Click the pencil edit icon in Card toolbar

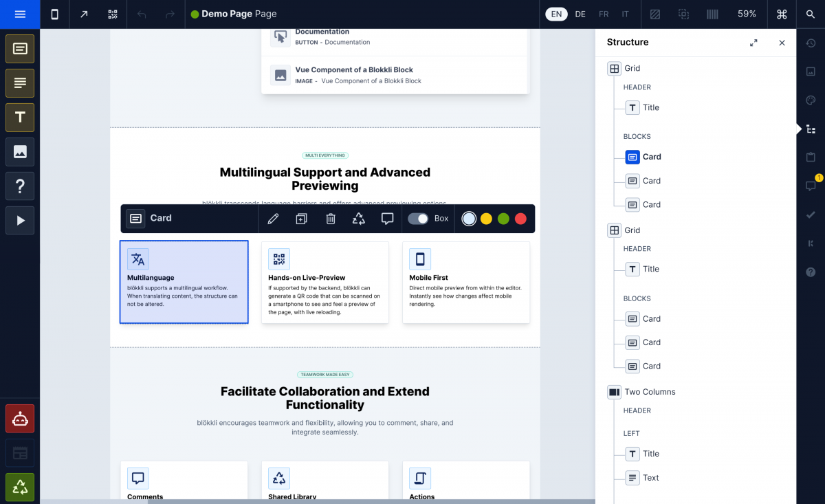click(273, 219)
